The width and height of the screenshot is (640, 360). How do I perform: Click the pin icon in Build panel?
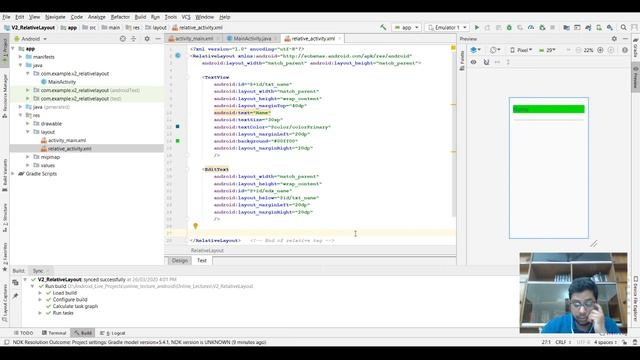coord(15,296)
